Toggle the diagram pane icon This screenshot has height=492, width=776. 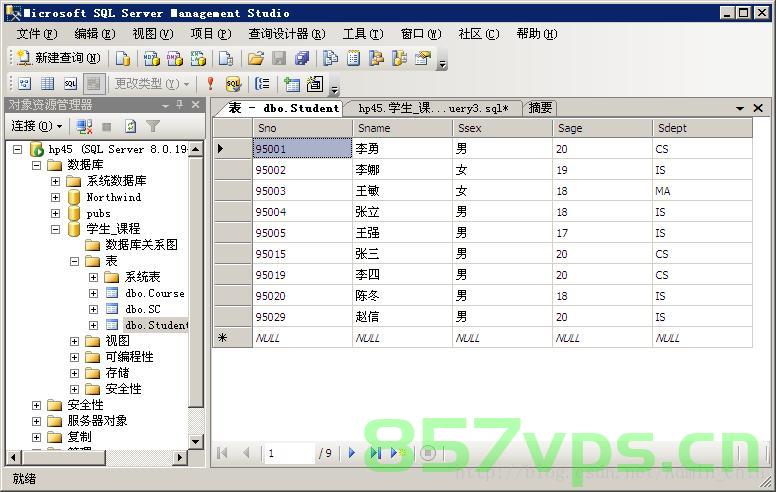click(x=24, y=84)
